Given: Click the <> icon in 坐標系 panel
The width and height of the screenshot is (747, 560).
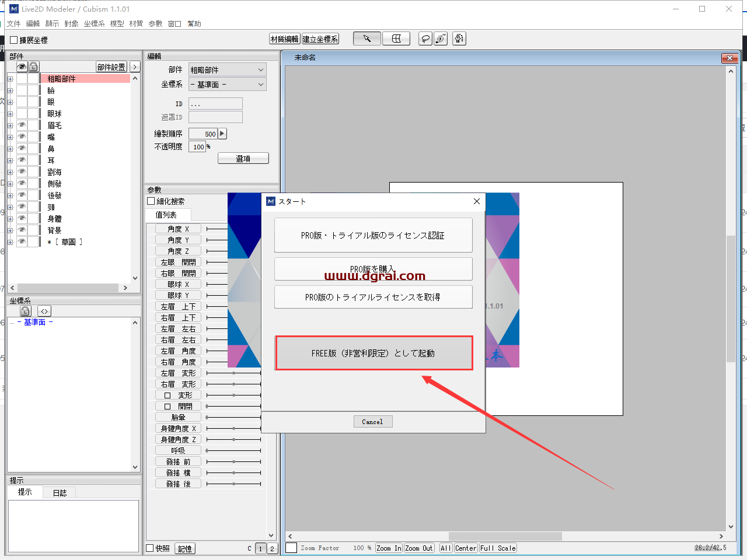Looking at the screenshot, I should [x=44, y=311].
